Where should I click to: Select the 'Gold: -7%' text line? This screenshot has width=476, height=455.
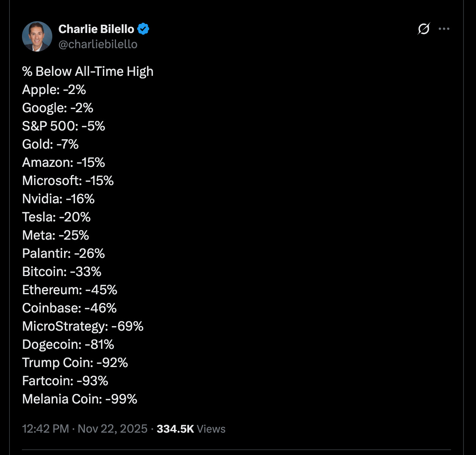tap(50, 144)
